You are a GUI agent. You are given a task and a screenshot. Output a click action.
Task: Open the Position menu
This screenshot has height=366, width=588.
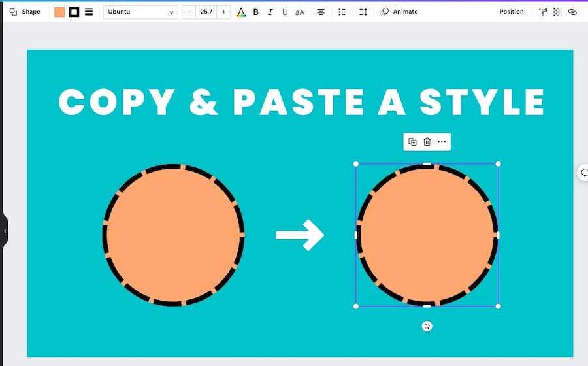coord(512,12)
